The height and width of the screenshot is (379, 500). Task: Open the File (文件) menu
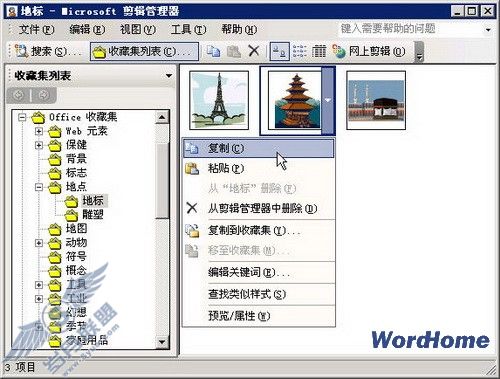36,29
